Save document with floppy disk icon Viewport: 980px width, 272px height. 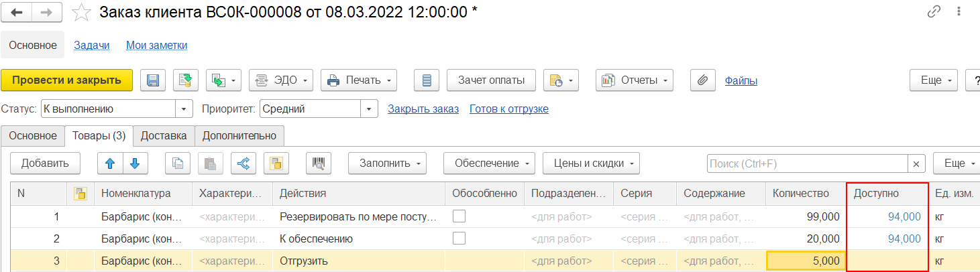(x=153, y=80)
